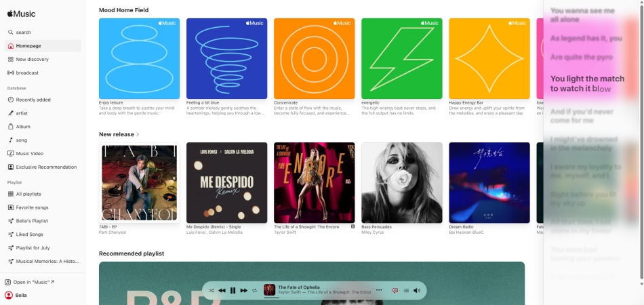This screenshot has width=644, height=305.
Task: Toggle shuffle in the player bar
Action: pos(211,290)
